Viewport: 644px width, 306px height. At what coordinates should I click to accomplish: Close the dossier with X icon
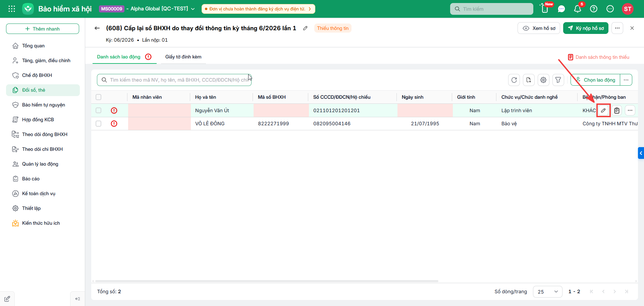[632, 28]
